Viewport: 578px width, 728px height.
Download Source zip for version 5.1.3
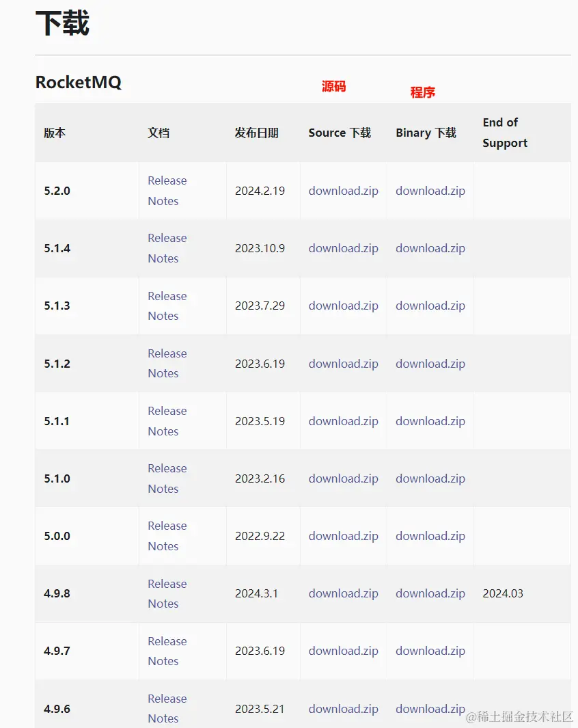pos(343,306)
